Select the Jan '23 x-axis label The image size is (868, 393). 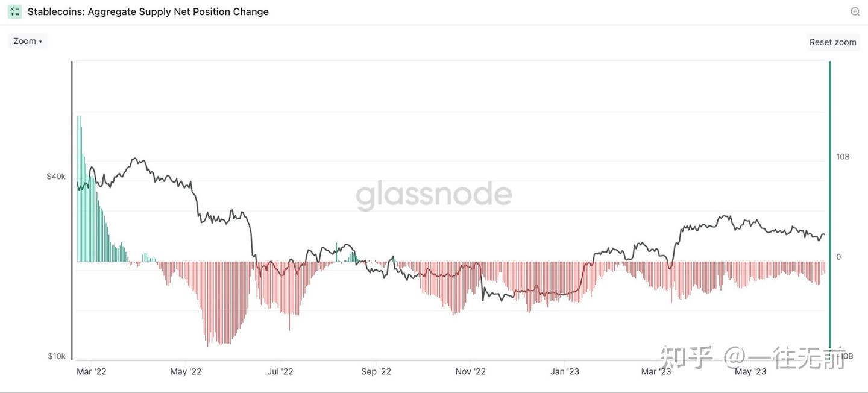point(565,371)
